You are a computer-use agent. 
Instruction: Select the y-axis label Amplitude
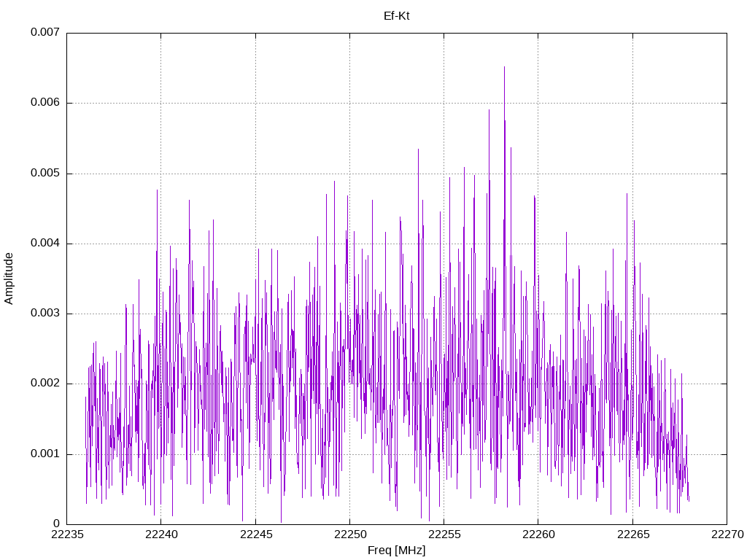tap(9, 279)
